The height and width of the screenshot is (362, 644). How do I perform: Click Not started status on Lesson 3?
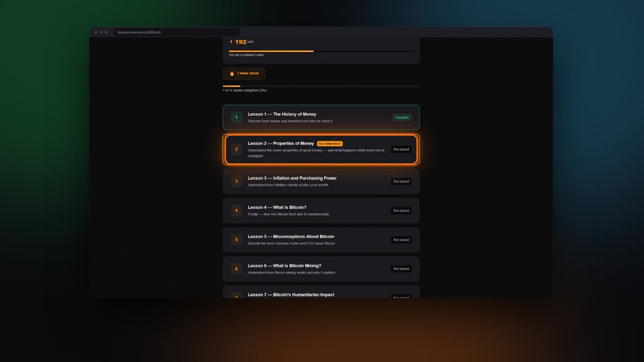point(401,182)
